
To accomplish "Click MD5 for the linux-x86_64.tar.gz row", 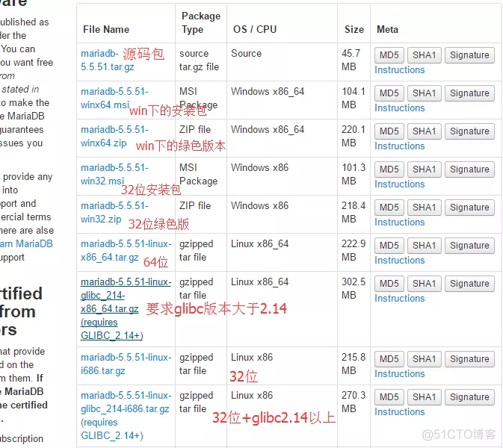I will [389, 246].
